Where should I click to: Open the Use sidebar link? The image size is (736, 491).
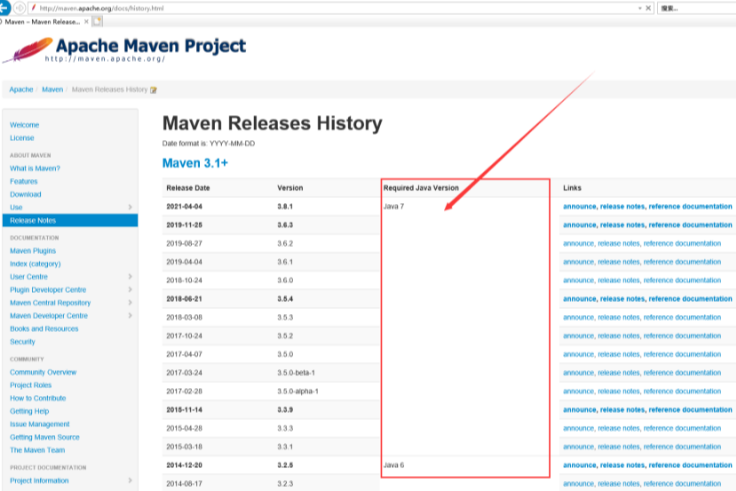[16, 207]
